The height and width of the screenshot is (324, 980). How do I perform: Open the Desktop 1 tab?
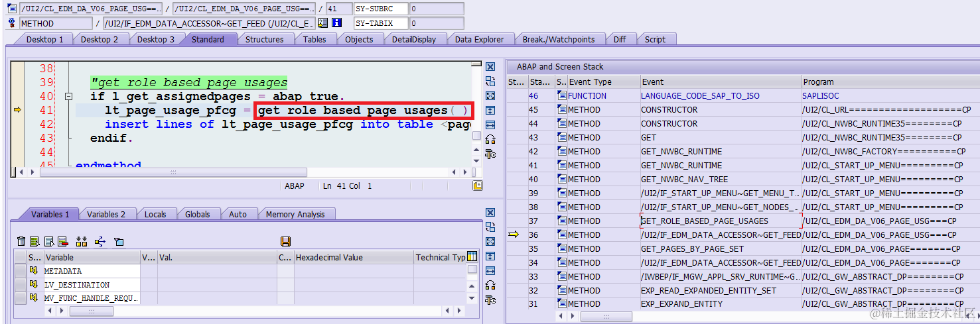[x=44, y=40]
